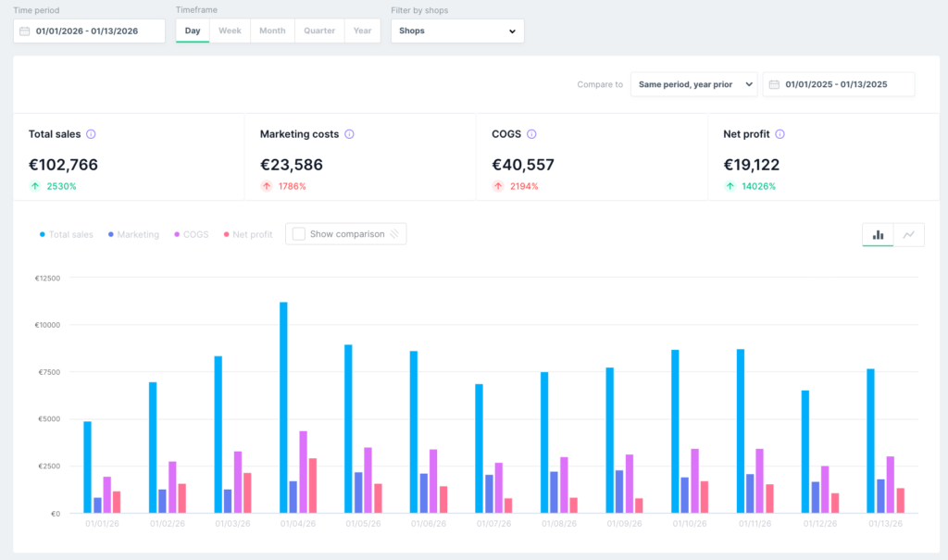Screen dimensions: 948x560
Task: Choose the Year timeframe option
Action: point(362,31)
